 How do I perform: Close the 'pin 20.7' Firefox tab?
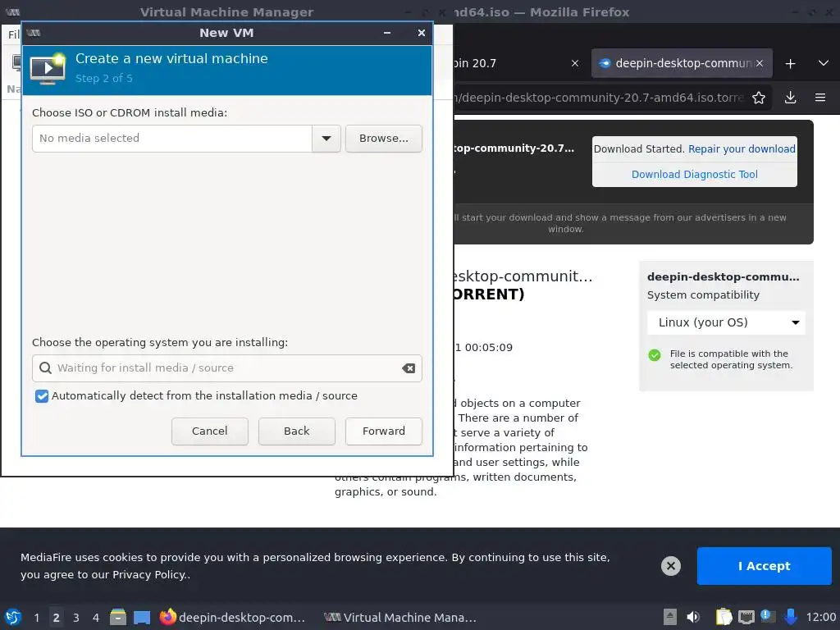pyautogui.click(x=575, y=63)
